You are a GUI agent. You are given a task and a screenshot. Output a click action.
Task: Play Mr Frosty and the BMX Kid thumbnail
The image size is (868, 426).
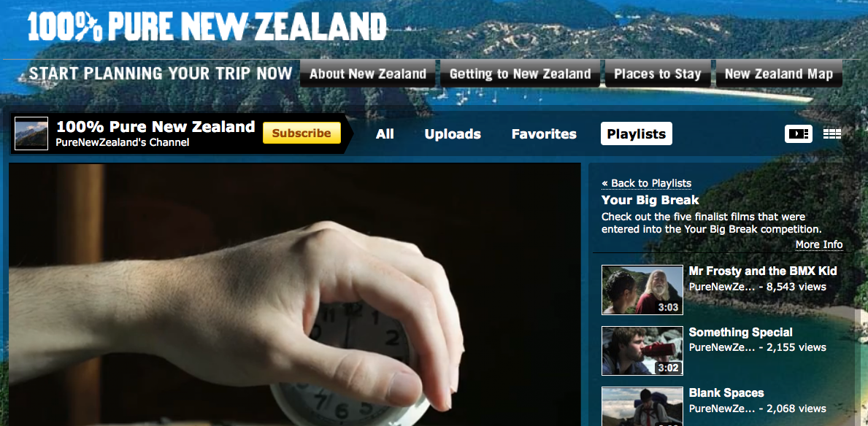point(642,290)
